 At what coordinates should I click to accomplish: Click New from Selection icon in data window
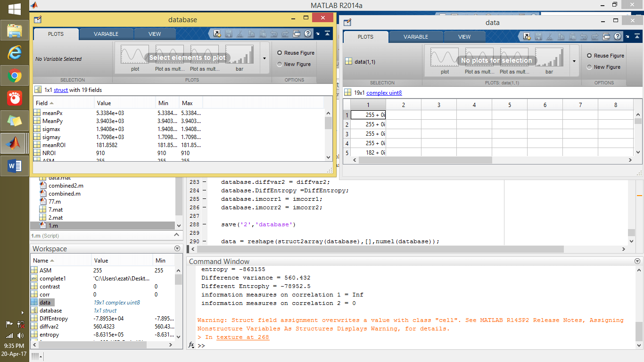click(x=527, y=36)
